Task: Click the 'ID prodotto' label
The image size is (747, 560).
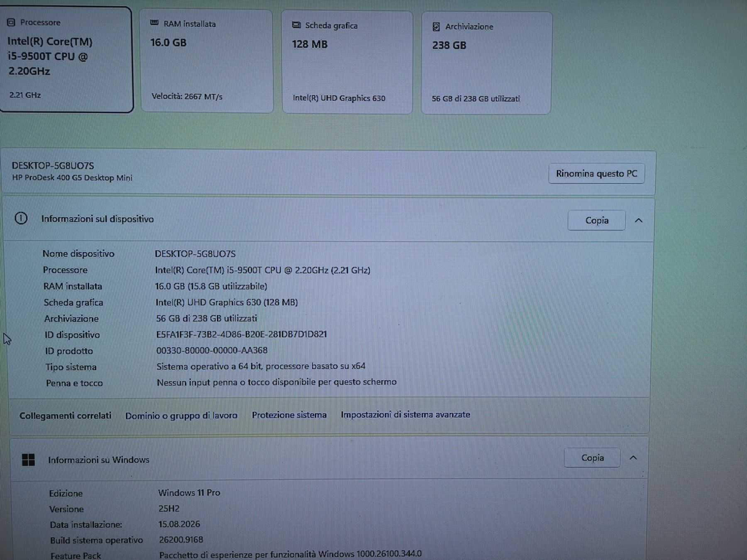Action: pos(69,351)
